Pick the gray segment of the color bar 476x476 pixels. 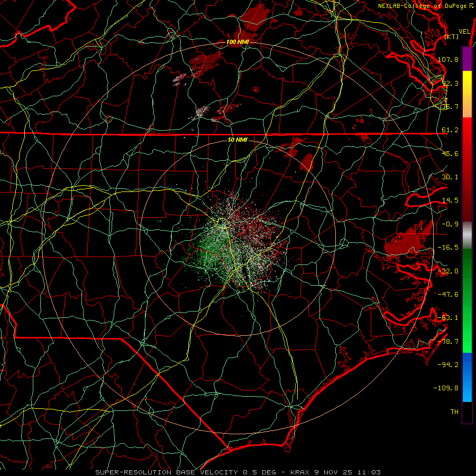click(x=467, y=234)
